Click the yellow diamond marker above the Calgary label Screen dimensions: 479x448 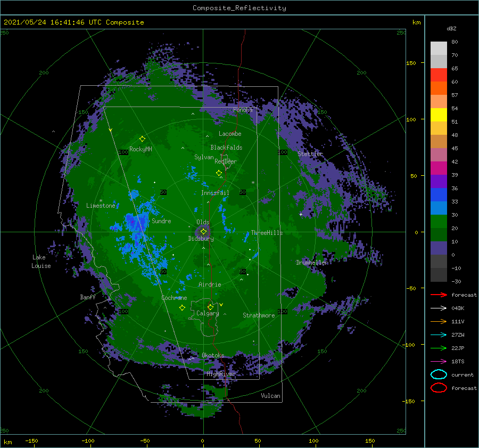click(x=210, y=307)
